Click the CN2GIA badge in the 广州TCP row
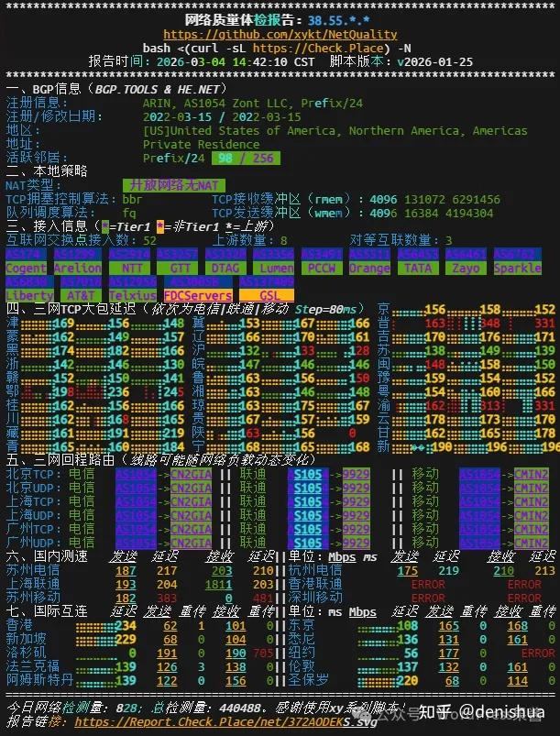The width and height of the screenshot is (560, 736). click(191, 529)
